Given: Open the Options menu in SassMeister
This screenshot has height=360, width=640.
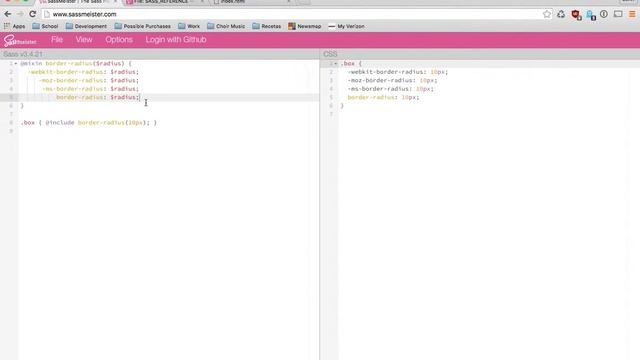Looking at the screenshot, I should tap(119, 40).
